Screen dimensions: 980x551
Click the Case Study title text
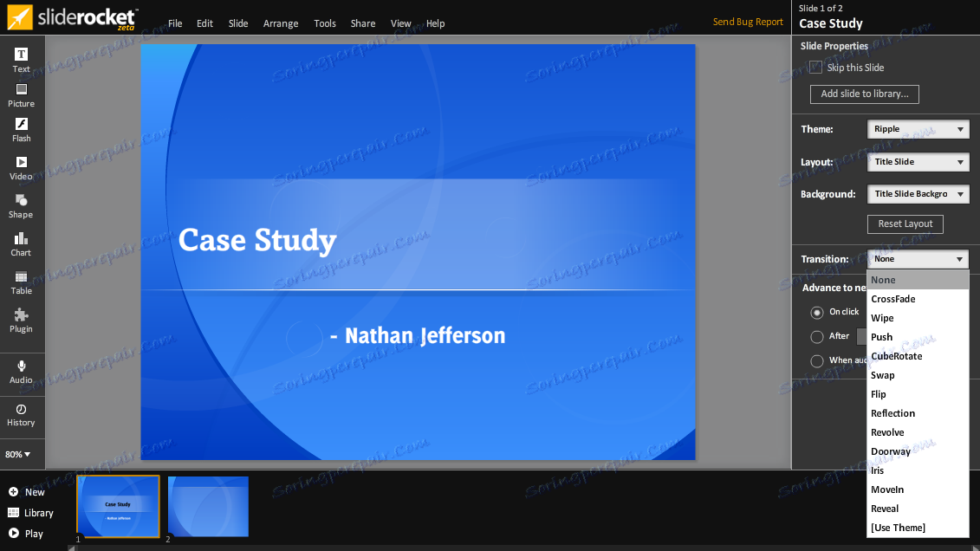coord(257,241)
